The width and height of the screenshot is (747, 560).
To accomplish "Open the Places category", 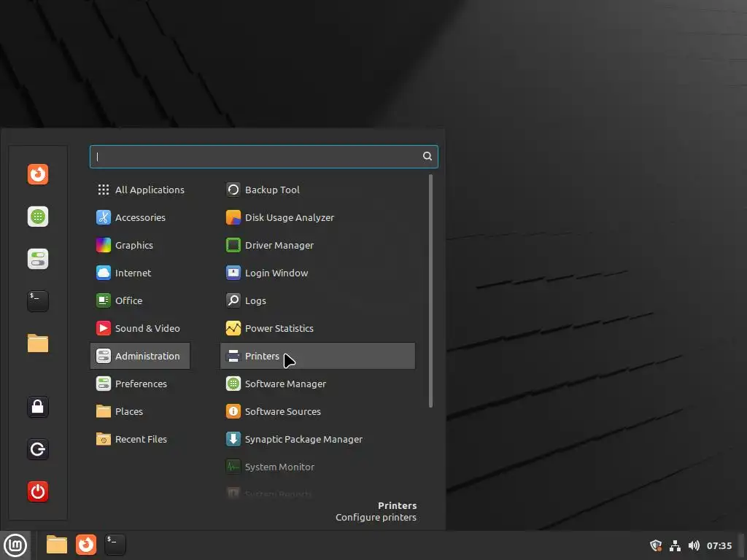I will tap(140, 411).
